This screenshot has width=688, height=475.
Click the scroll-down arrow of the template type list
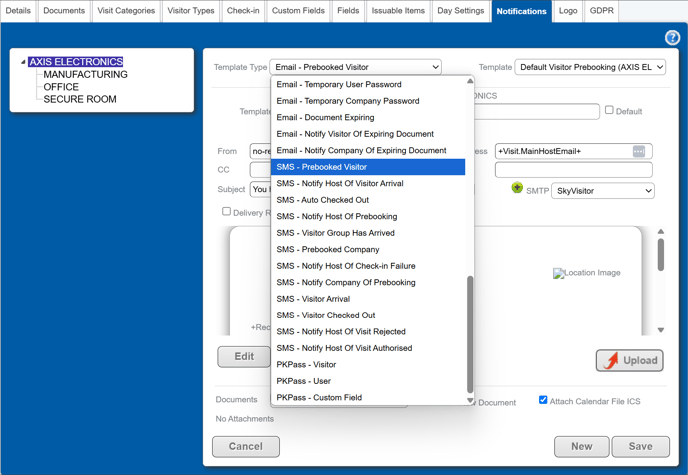pos(470,400)
